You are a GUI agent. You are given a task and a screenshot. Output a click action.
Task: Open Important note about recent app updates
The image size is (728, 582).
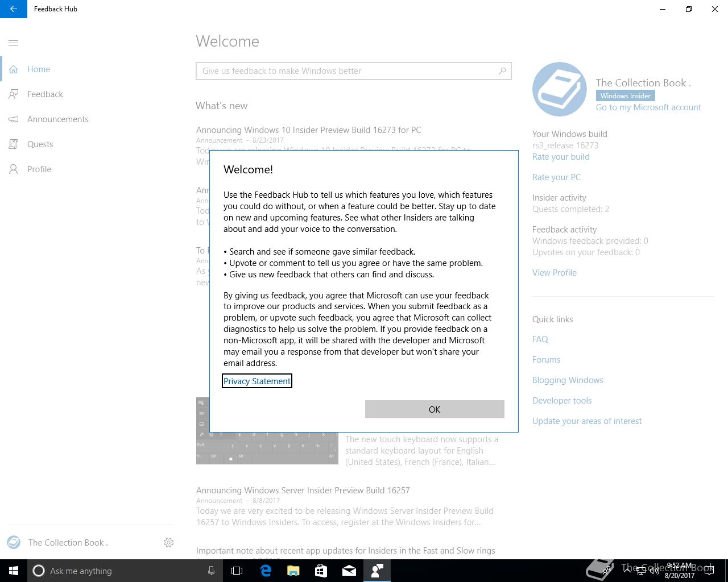tap(346, 551)
